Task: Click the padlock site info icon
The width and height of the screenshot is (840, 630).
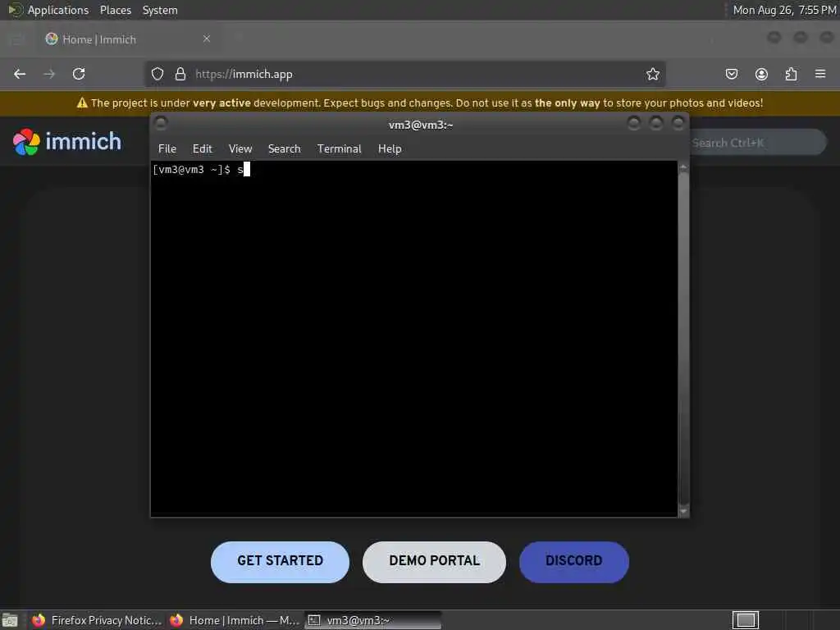Action: click(180, 74)
